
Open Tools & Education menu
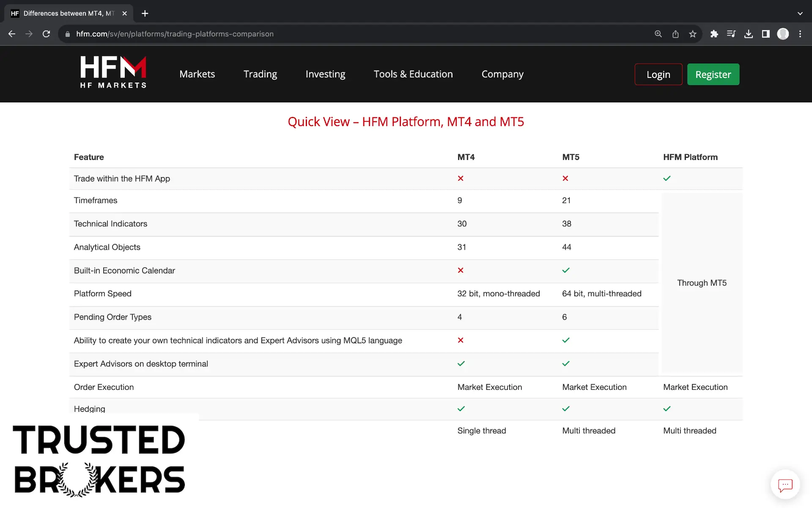[x=413, y=74]
